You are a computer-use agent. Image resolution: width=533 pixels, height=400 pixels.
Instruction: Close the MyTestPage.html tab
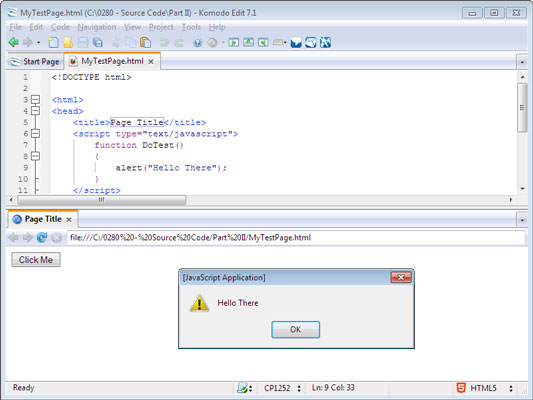(151, 62)
